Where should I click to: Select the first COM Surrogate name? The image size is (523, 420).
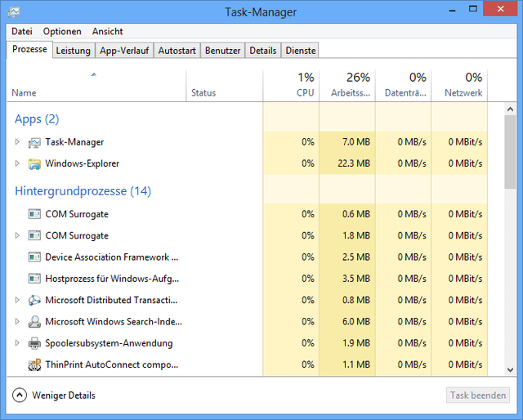click(77, 214)
